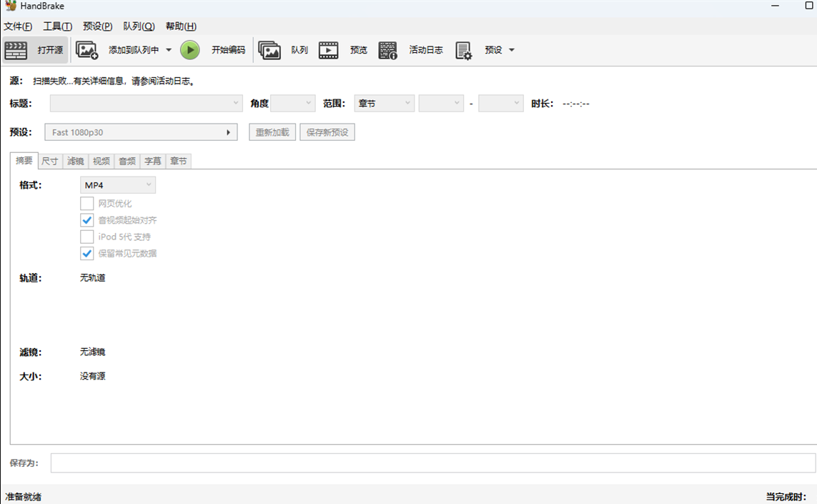Open the 格式 MP4 dropdown

point(118,185)
